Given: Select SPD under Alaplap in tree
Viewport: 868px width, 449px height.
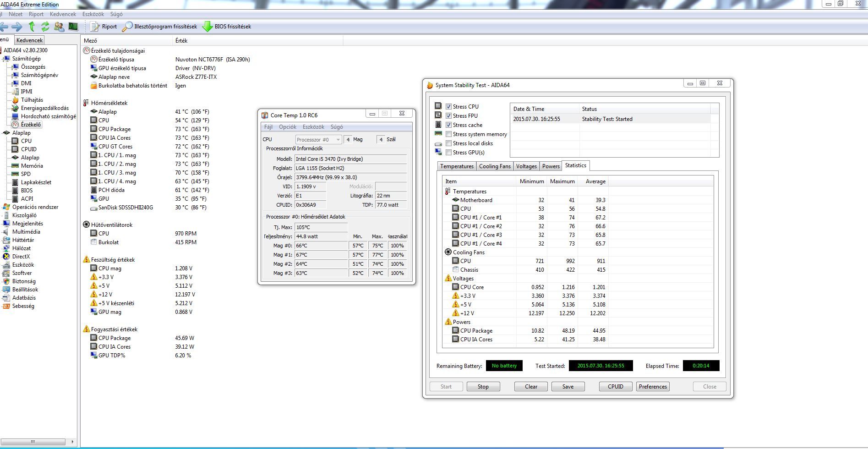Looking at the screenshot, I should point(26,174).
